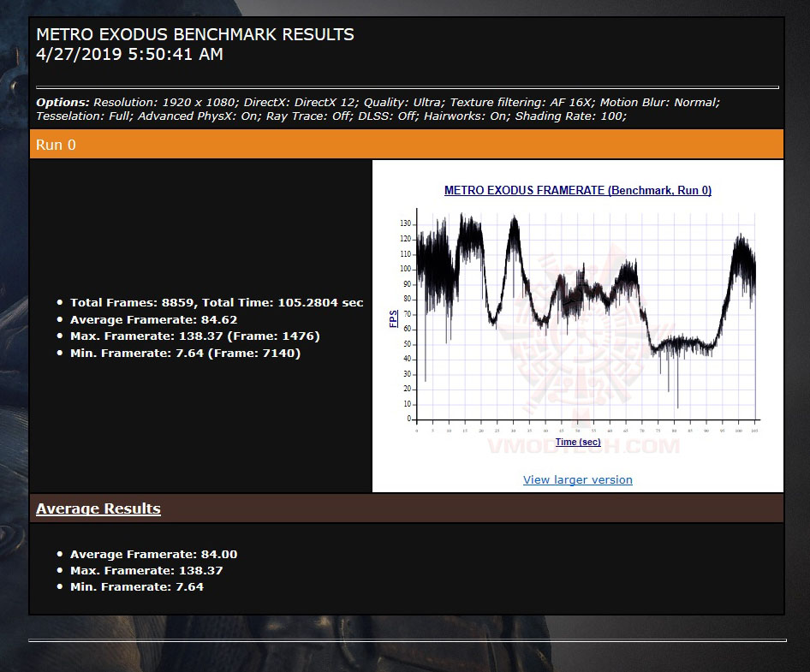Viewport: 810px width, 672px height.
Task: Click the FPS axis label
Action: point(394,318)
